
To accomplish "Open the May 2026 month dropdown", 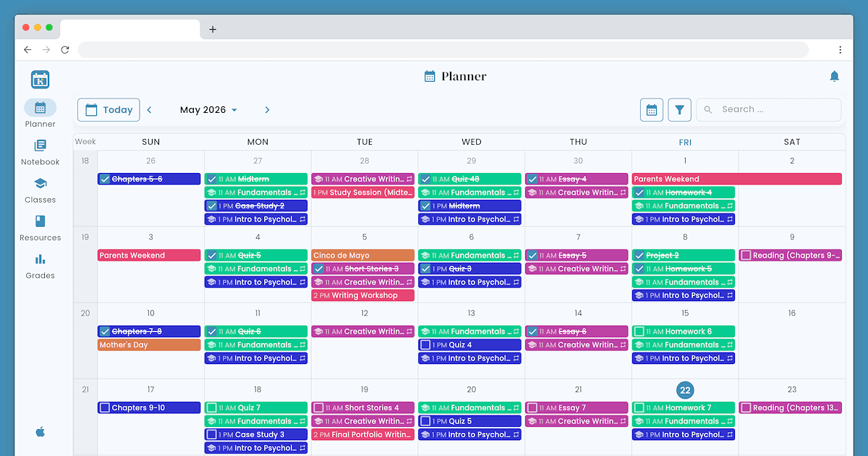I will click(208, 110).
